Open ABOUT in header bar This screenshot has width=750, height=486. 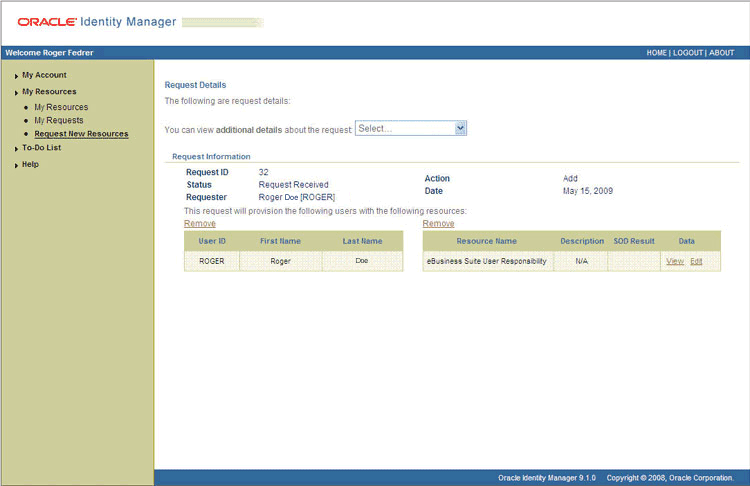click(721, 53)
